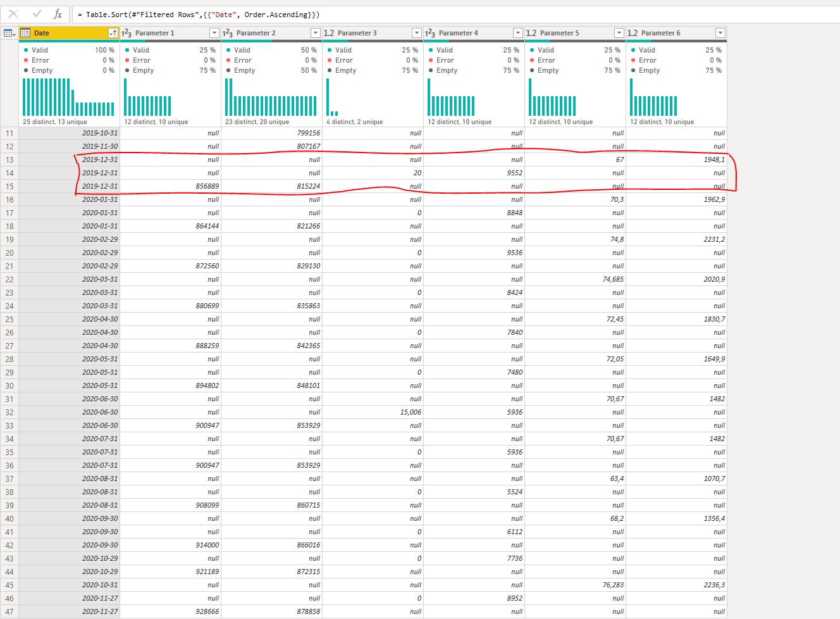Viewport: 840px width, 619px height.
Task: Select the date cell 2019-10-31
Action: 69,133
